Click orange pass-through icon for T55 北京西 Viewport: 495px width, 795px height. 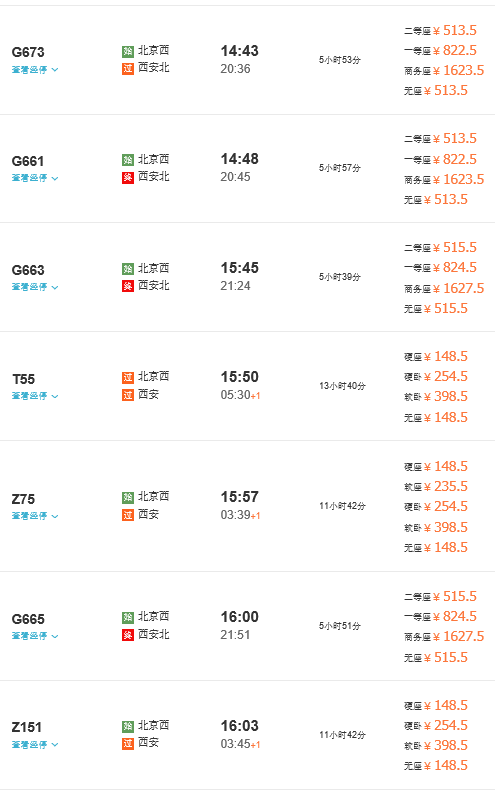128,377
